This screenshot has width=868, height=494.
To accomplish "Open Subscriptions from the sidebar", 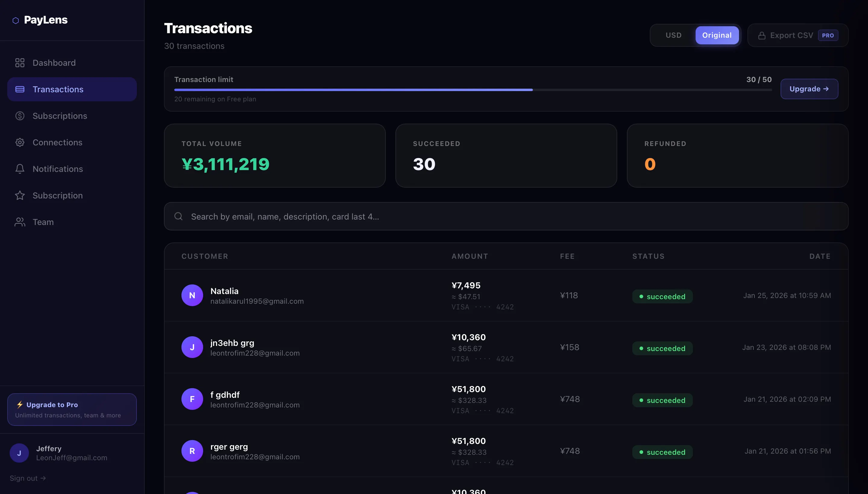I will pyautogui.click(x=72, y=116).
